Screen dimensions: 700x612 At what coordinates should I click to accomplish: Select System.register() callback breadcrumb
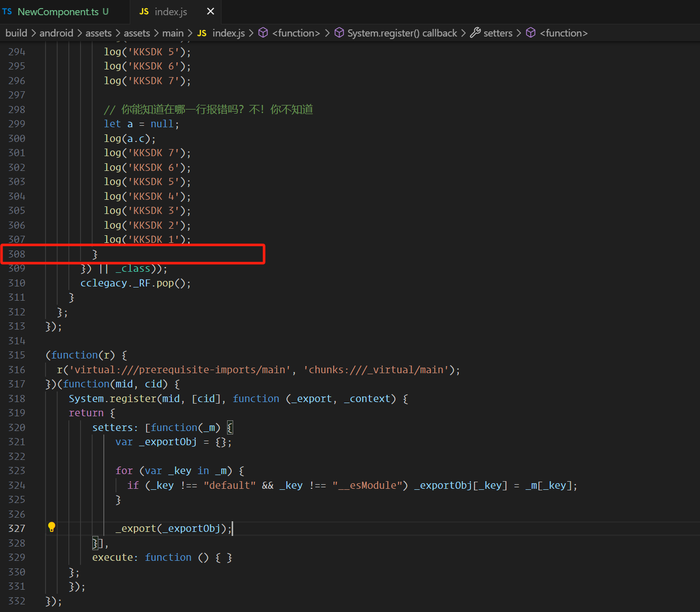(x=402, y=33)
